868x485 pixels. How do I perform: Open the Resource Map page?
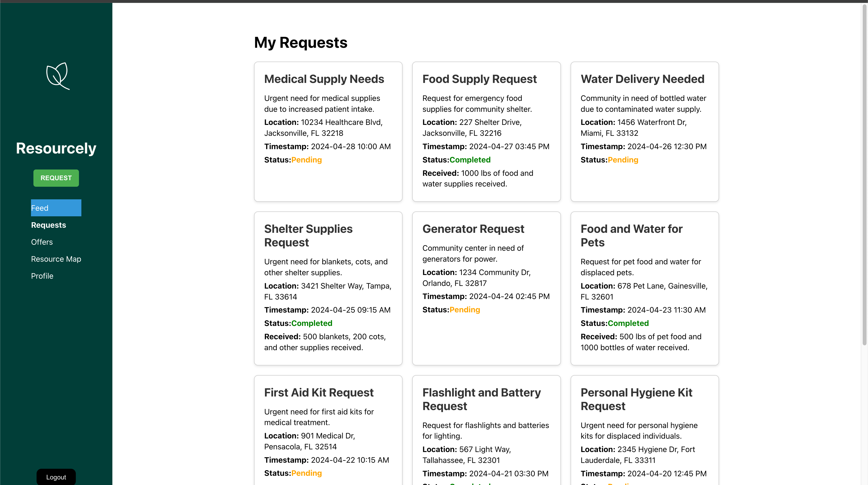click(x=56, y=259)
